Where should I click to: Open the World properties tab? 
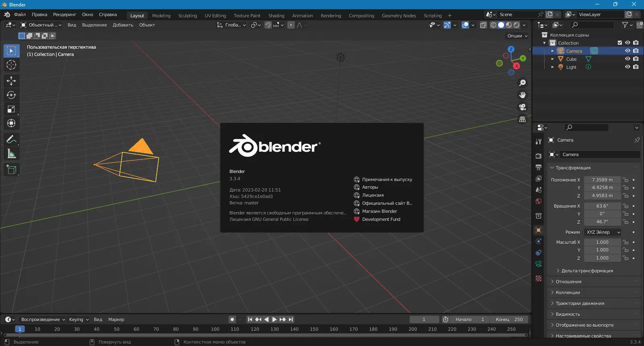pos(539,201)
